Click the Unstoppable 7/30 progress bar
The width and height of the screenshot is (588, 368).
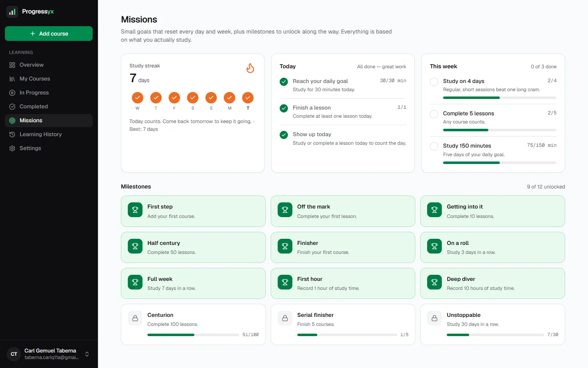pyautogui.click(x=495, y=335)
